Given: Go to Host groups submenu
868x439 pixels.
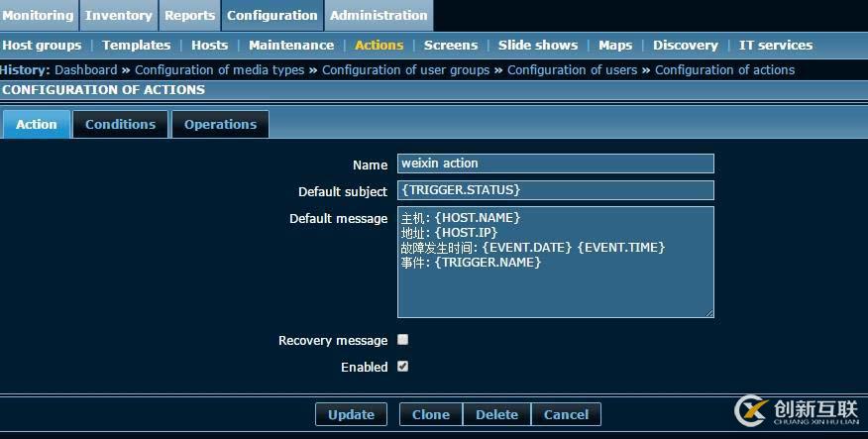Looking at the screenshot, I should [x=42, y=46].
